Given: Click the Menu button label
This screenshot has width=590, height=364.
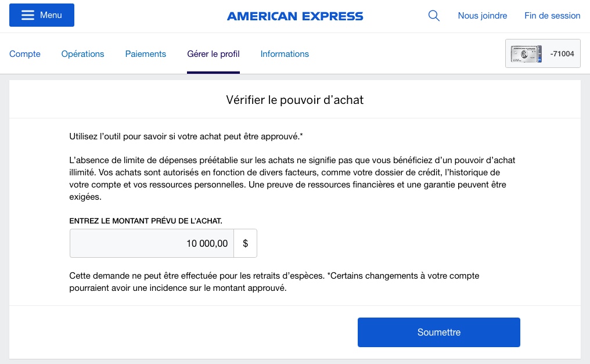Looking at the screenshot, I should 51,15.
